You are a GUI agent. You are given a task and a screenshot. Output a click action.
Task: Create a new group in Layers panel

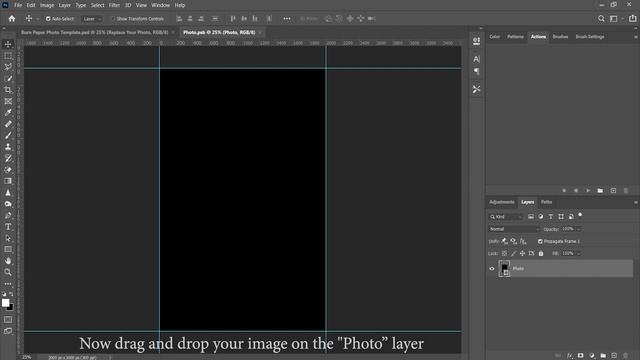[x=603, y=356]
